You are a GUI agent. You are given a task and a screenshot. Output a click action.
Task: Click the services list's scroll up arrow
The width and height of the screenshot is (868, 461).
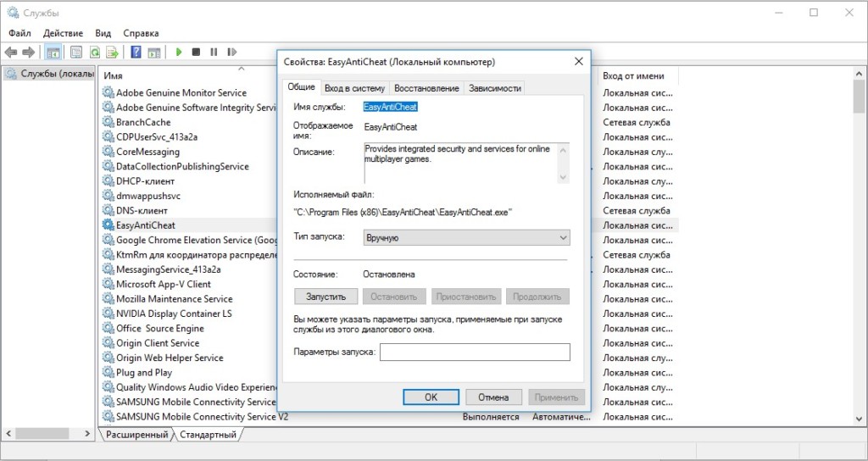click(x=860, y=74)
